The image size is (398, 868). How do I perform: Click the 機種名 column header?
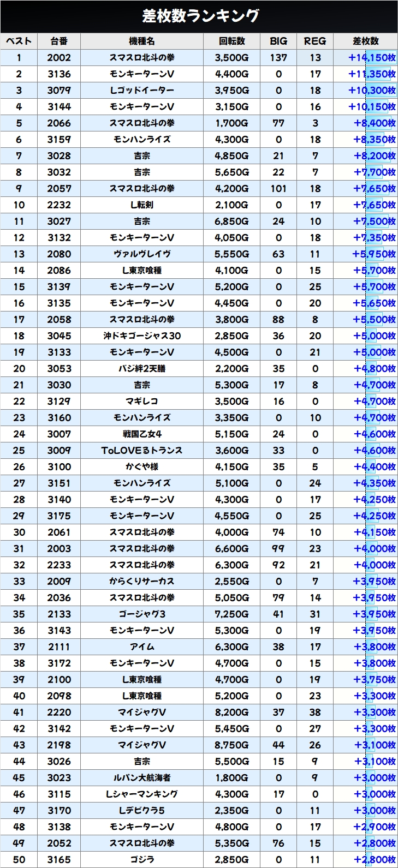click(x=142, y=41)
